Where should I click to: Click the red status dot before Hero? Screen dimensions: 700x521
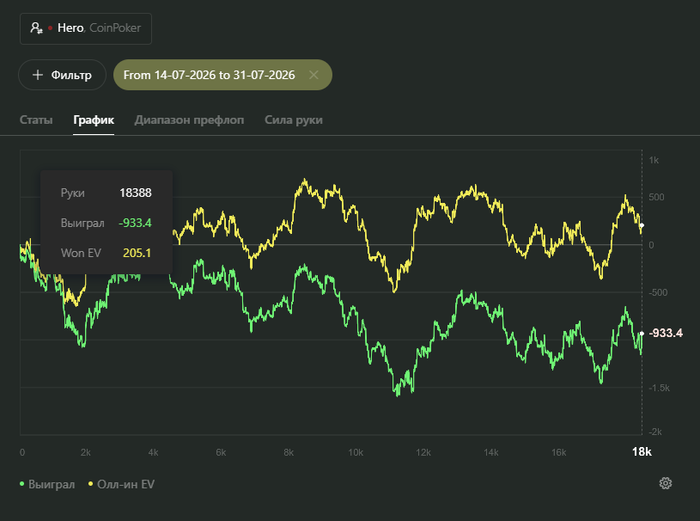(x=50, y=28)
